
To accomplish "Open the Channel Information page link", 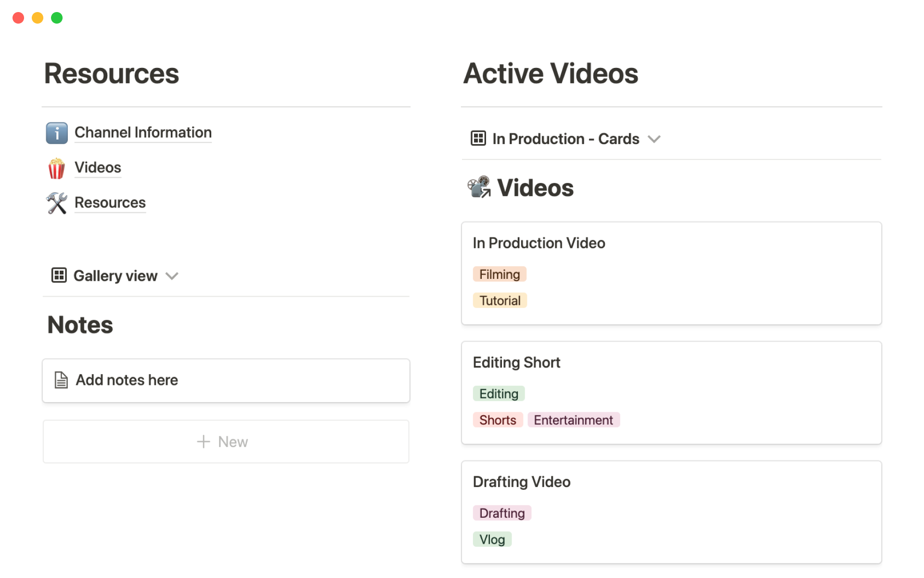I will pyautogui.click(x=143, y=132).
